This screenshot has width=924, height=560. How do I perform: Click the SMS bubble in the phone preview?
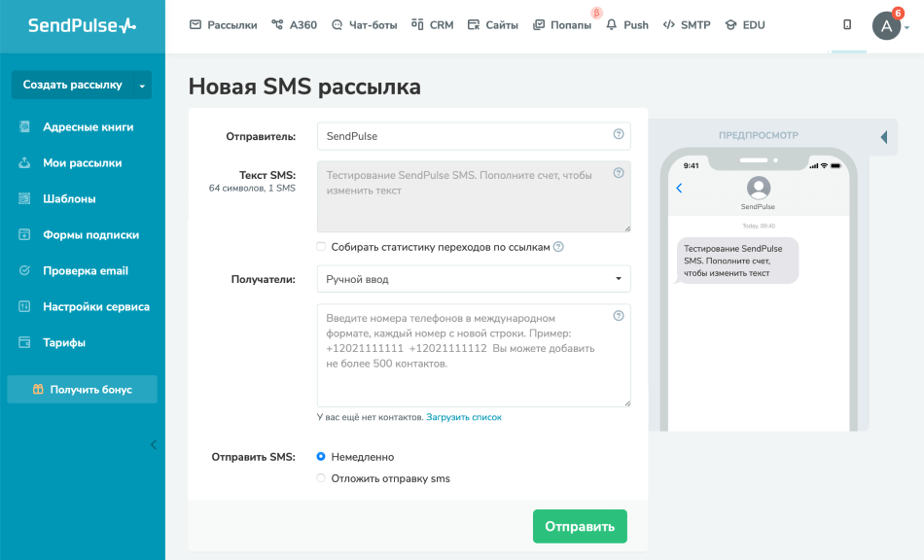tap(736, 261)
